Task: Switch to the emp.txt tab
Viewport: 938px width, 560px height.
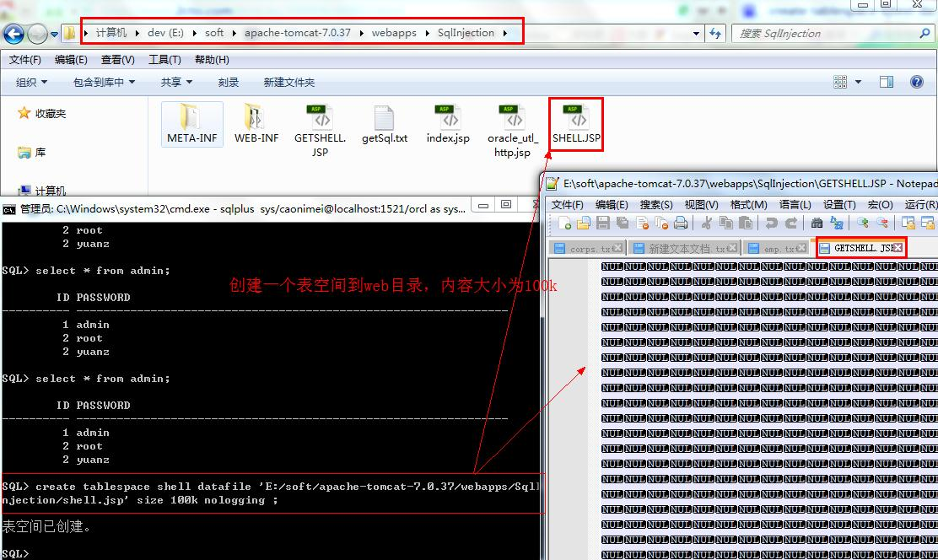Action: pyautogui.click(x=777, y=248)
